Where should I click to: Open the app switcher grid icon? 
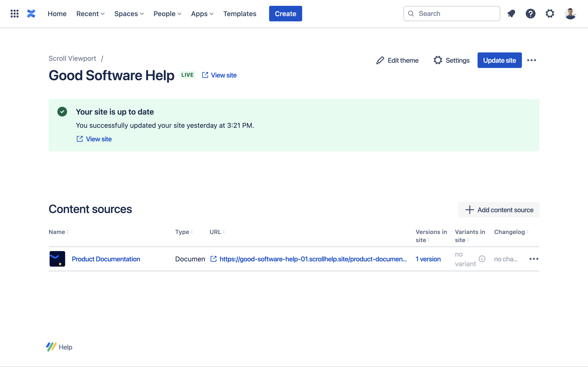pos(15,14)
